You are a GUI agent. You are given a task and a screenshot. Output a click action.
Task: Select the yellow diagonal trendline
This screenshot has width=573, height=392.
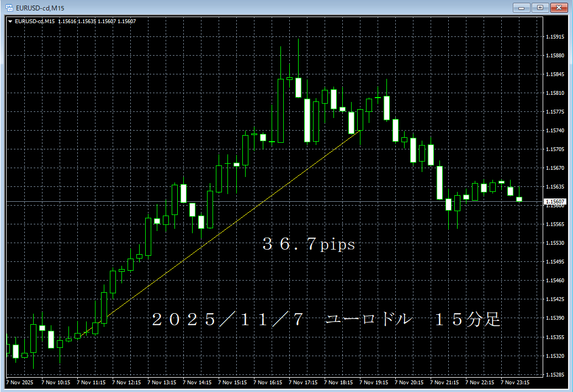pos(232,224)
